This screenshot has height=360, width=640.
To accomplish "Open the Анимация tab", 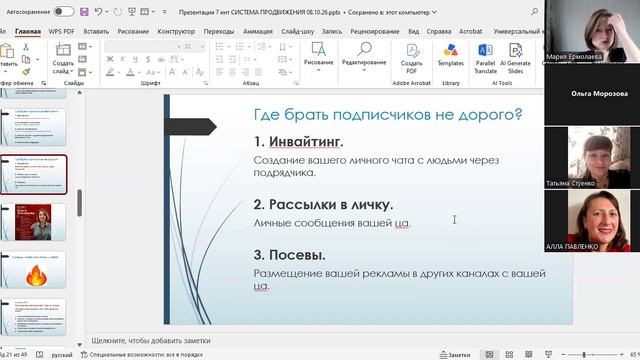I will pos(258,31).
